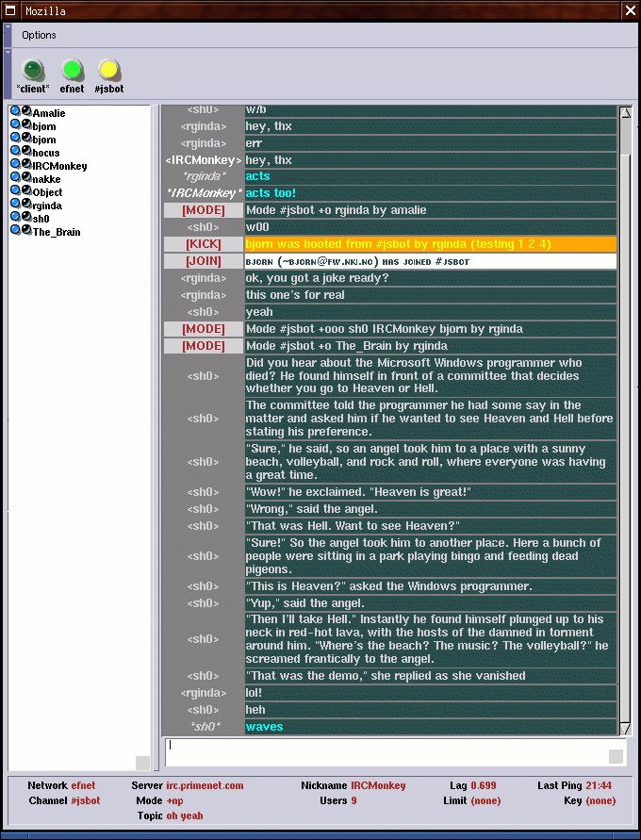The width and height of the screenshot is (641, 840).
Task: Click '"Yup," said the angel.' message
Action: 431,603
